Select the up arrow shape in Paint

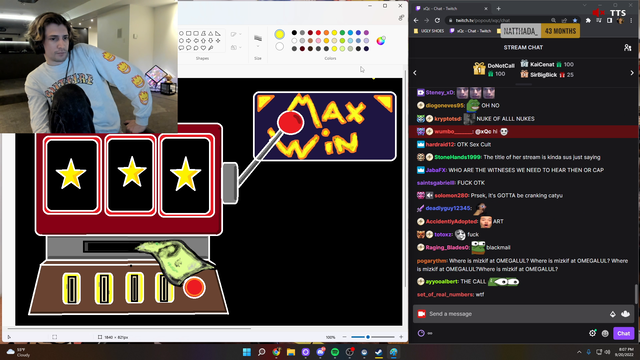(x=203, y=41)
